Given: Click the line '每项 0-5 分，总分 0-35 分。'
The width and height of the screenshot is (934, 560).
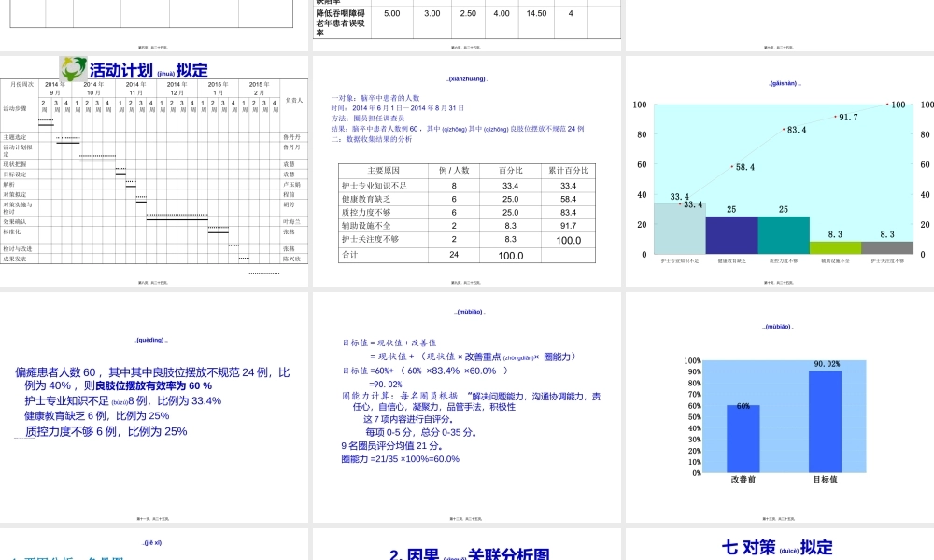Looking at the screenshot, I should (x=421, y=433).
